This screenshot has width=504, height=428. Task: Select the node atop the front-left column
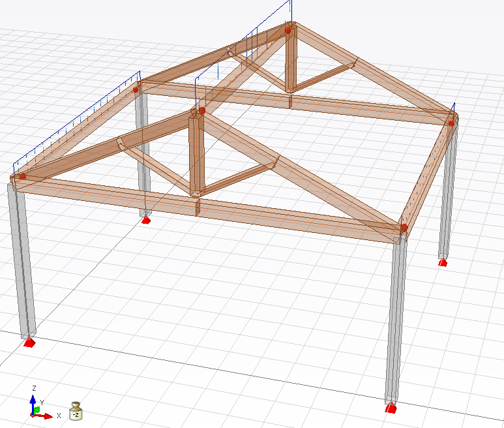coord(22,176)
